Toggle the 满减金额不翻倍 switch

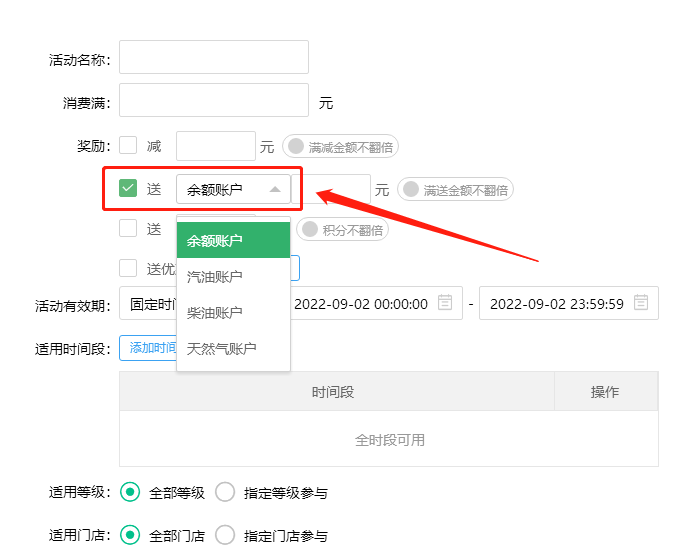tap(296, 147)
